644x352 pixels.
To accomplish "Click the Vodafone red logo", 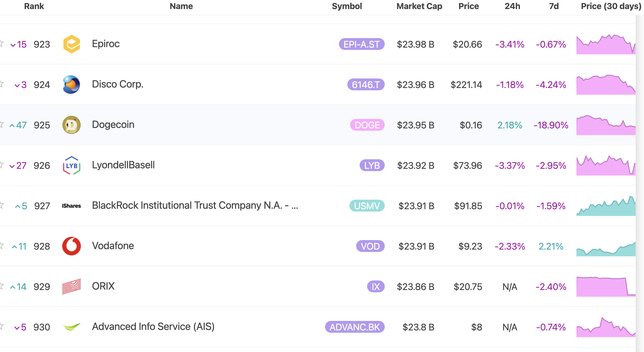I will pos(72,246).
